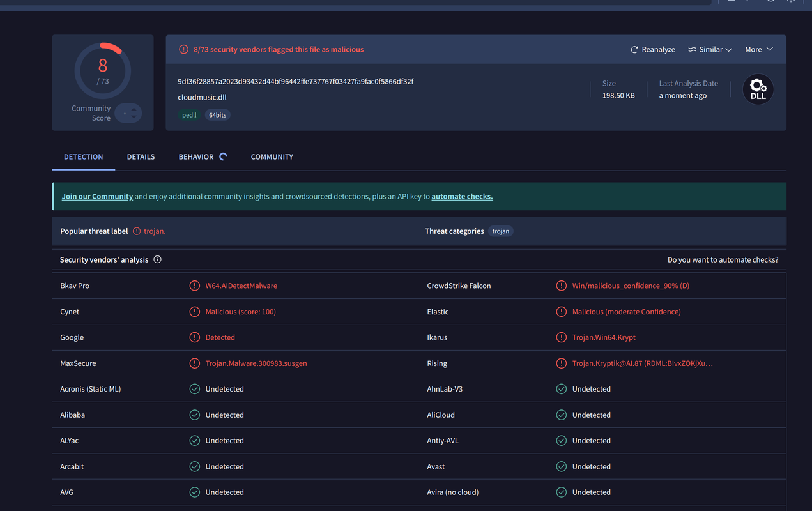This screenshot has width=812, height=511.
Task: Click Bkav Pro malicious alert icon
Action: pyautogui.click(x=195, y=286)
